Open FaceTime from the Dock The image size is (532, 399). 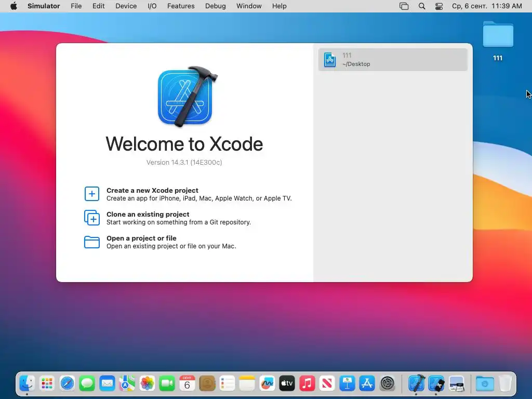click(x=167, y=384)
